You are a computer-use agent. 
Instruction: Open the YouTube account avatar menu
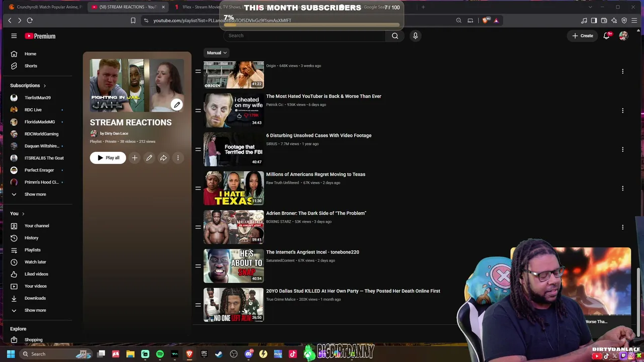(623, 36)
